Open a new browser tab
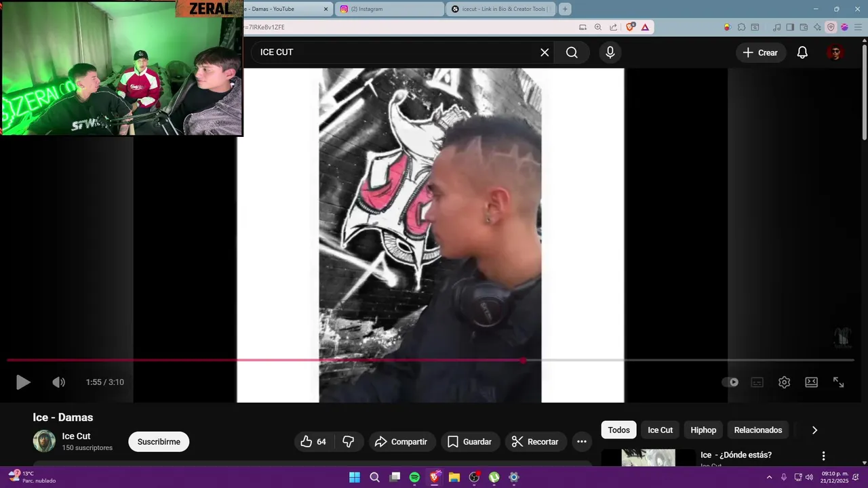868x488 pixels. click(565, 9)
